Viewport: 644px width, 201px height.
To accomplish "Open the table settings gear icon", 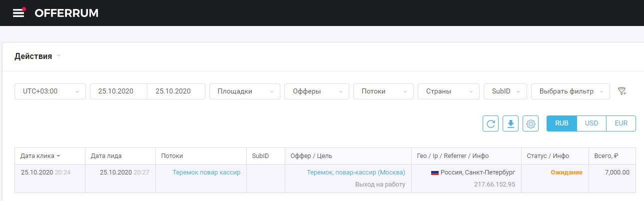I will coord(531,123).
